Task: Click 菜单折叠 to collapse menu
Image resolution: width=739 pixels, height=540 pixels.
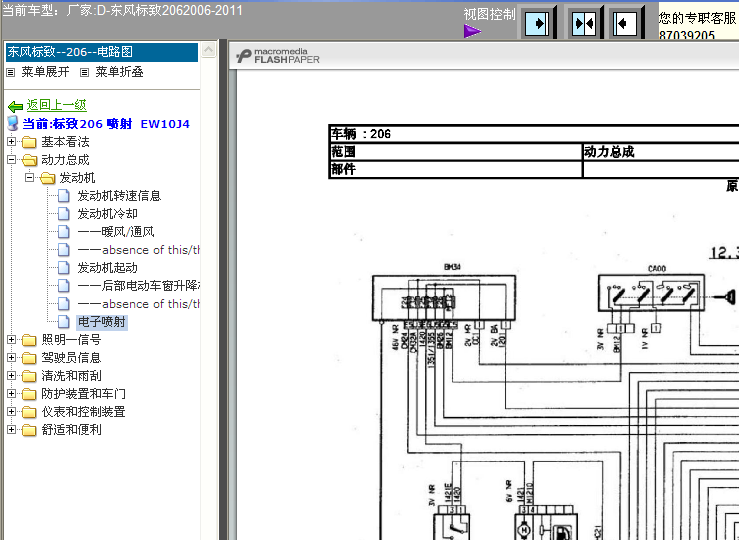Action: (x=119, y=72)
